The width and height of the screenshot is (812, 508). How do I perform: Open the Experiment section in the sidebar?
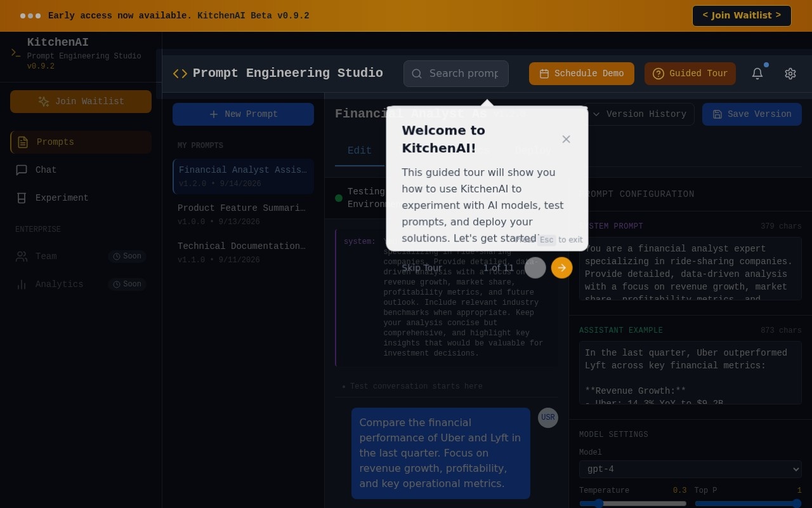point(81,198)
